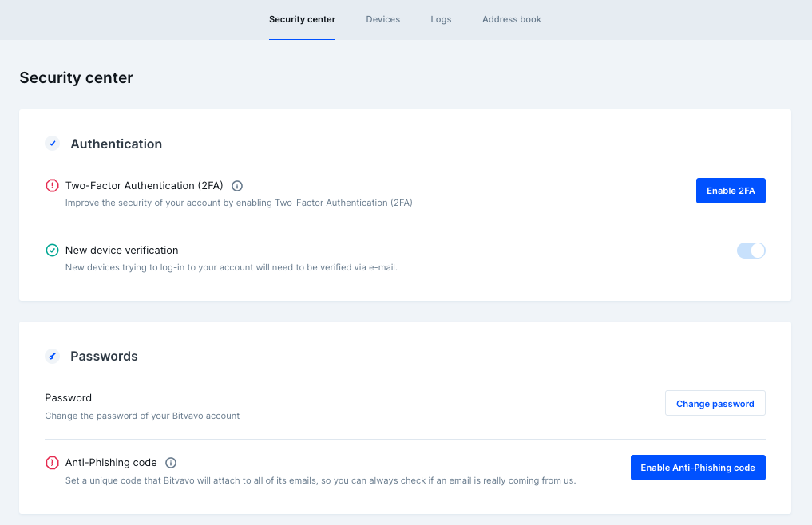Click the New device verification title
Screen dimensions: 812x525
click(x=121, y=250)
